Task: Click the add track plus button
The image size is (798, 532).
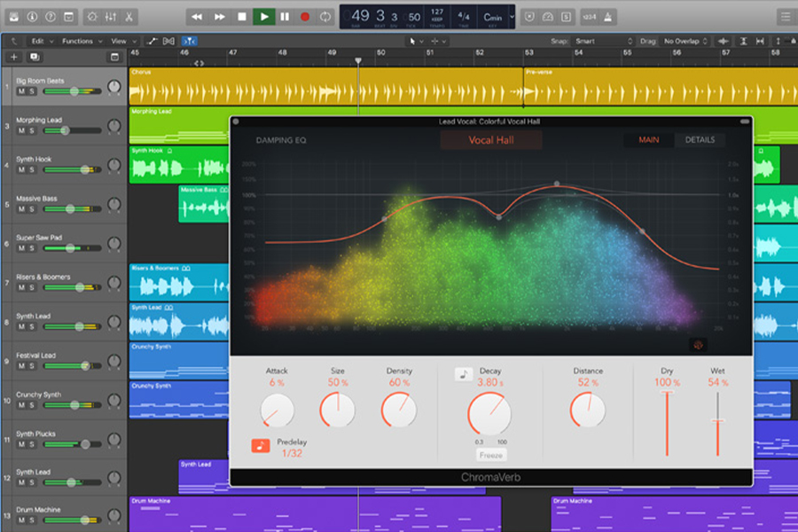Action: click(x=13, y=57)
